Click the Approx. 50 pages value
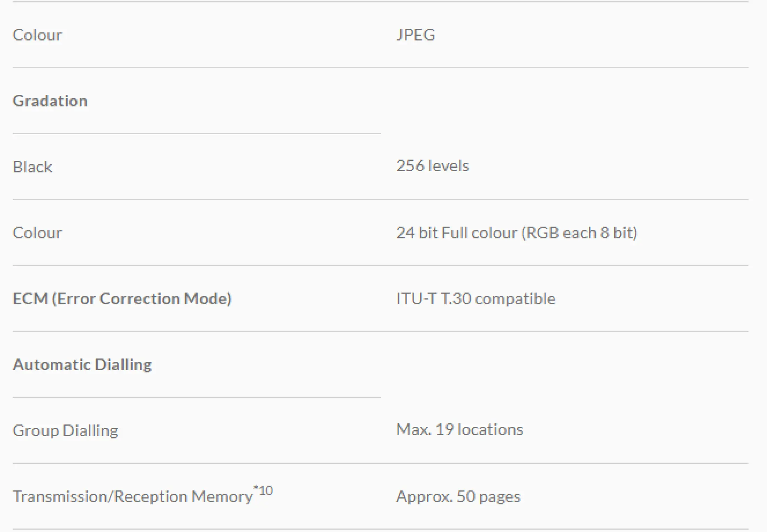The width and height of the screenshot is (767, 532). point(458,496)
